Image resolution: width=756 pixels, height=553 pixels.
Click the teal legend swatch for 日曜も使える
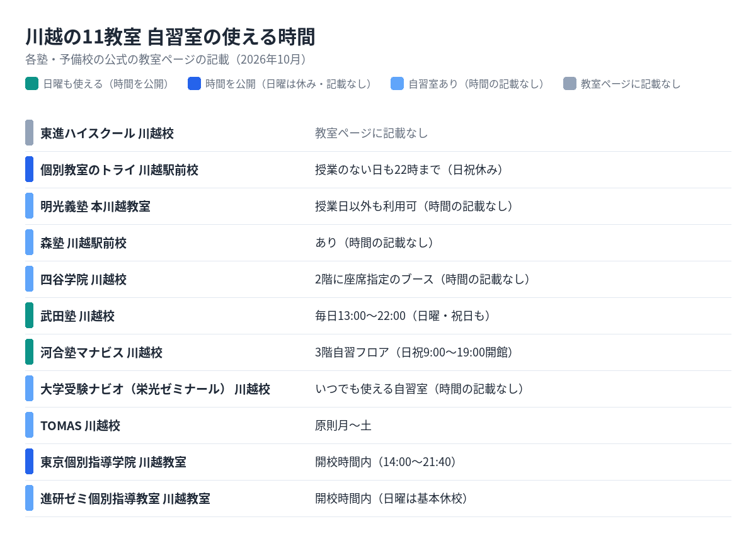coord(31,84)
